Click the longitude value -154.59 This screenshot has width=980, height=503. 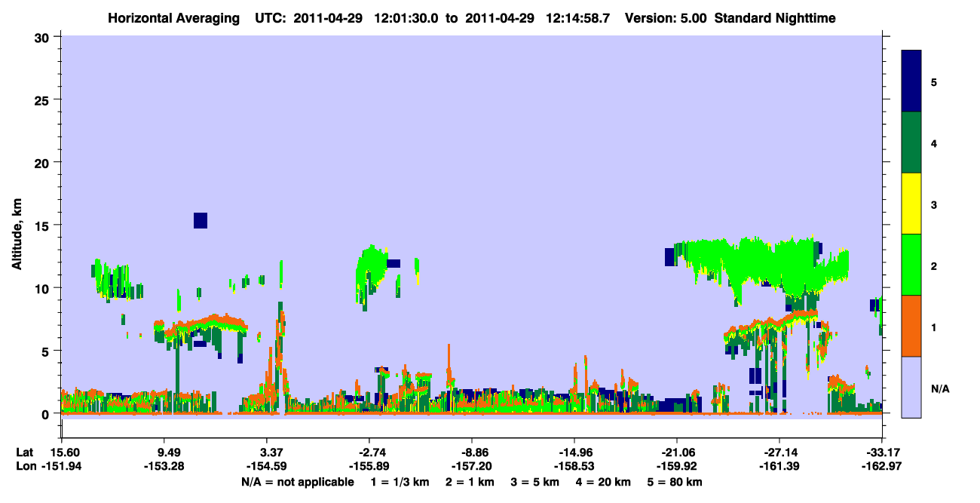(x=267, y=466)
